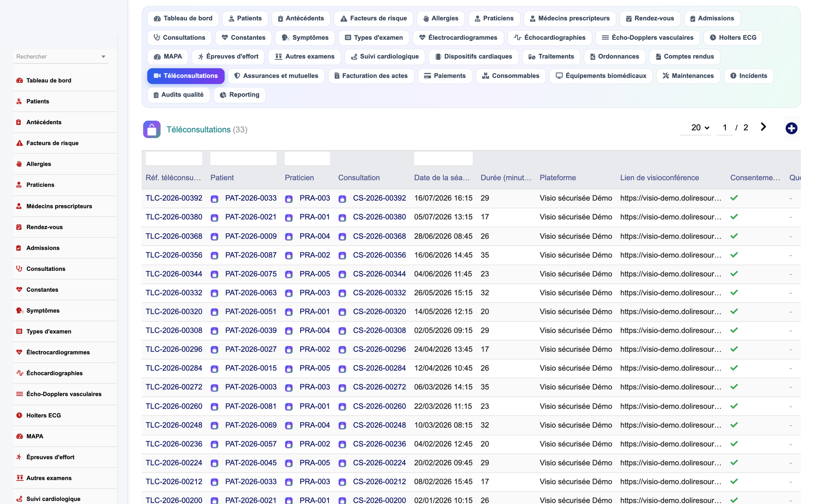
Task: Open consultation CS-2026-00356
Action: click(x=379, y=255)
